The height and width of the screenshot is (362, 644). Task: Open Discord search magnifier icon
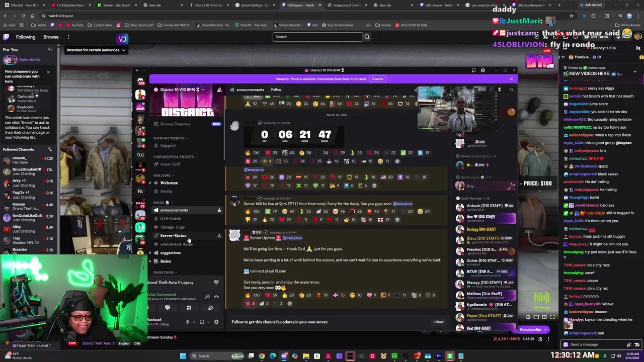click(512, 89)
